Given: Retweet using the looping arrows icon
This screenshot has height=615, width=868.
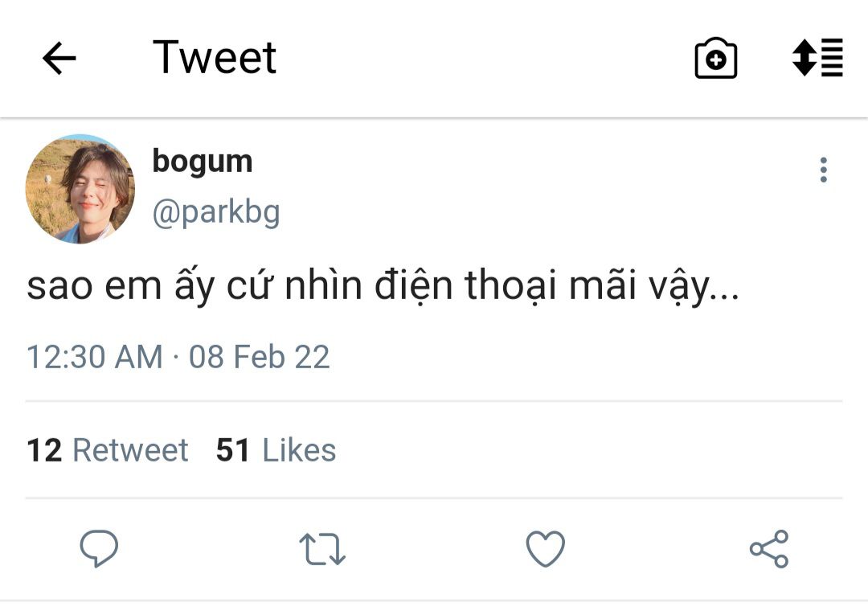Looking at the screenshot, I should tap(322, 549).
